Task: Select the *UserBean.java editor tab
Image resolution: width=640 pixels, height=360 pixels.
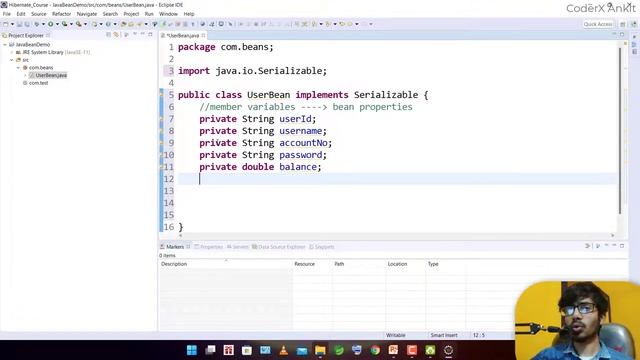Action: pos(183,36)
